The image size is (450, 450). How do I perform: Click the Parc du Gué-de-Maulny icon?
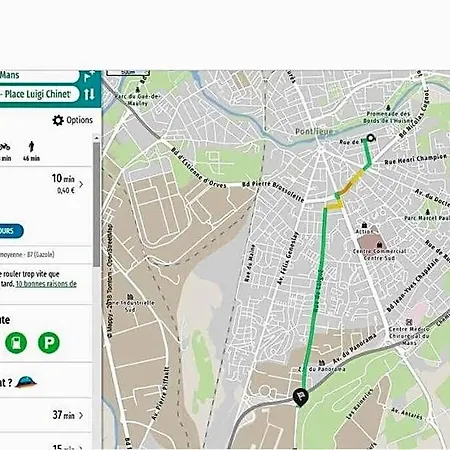[x=138, y=90]
